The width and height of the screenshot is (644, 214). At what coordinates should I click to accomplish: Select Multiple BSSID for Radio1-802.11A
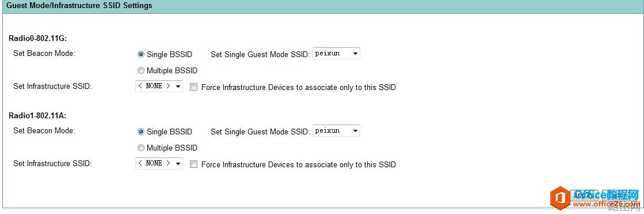pyautogui.click(x=141, y=147)
